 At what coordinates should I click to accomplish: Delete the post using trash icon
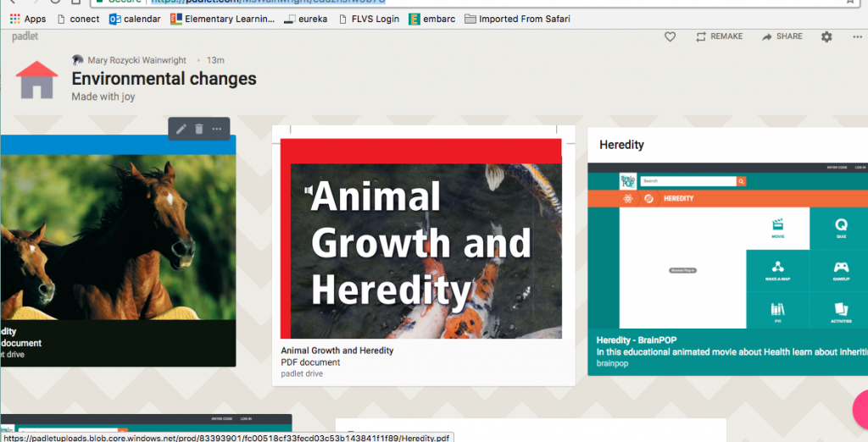pos(199,129)
